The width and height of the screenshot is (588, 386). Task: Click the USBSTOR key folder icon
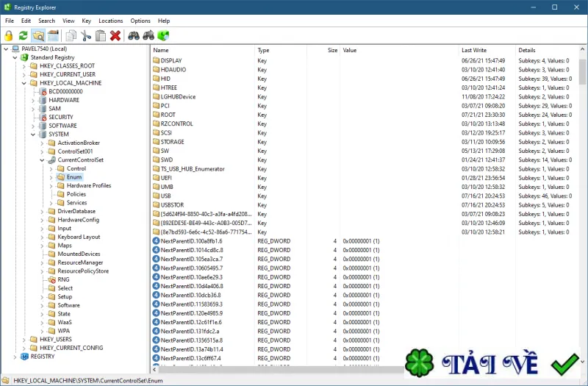tap(157, 205)
